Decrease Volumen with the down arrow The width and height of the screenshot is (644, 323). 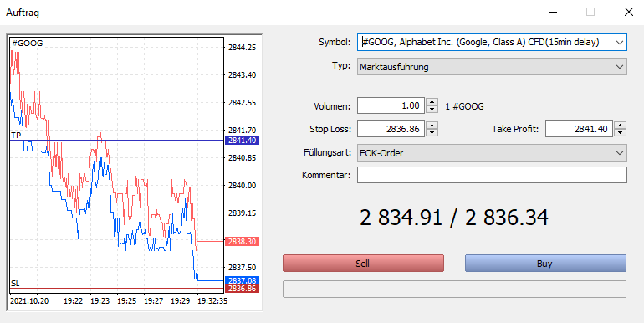coord(432,110)
